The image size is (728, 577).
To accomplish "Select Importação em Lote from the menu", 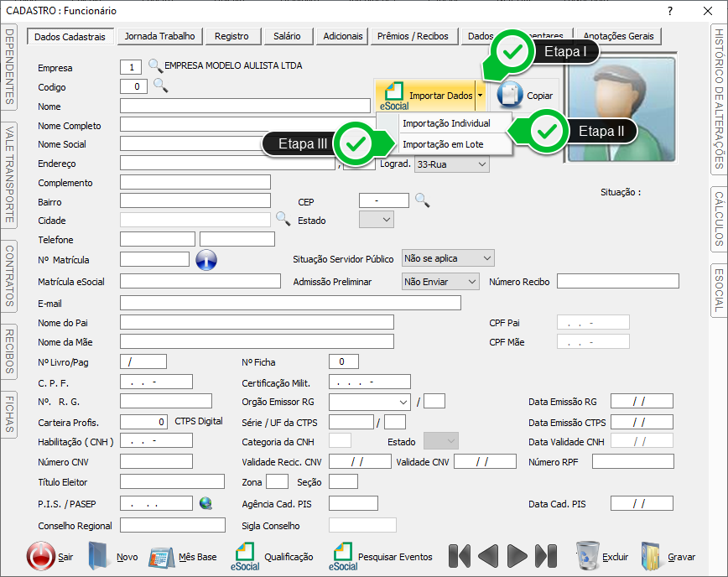I will click(443, 144).
